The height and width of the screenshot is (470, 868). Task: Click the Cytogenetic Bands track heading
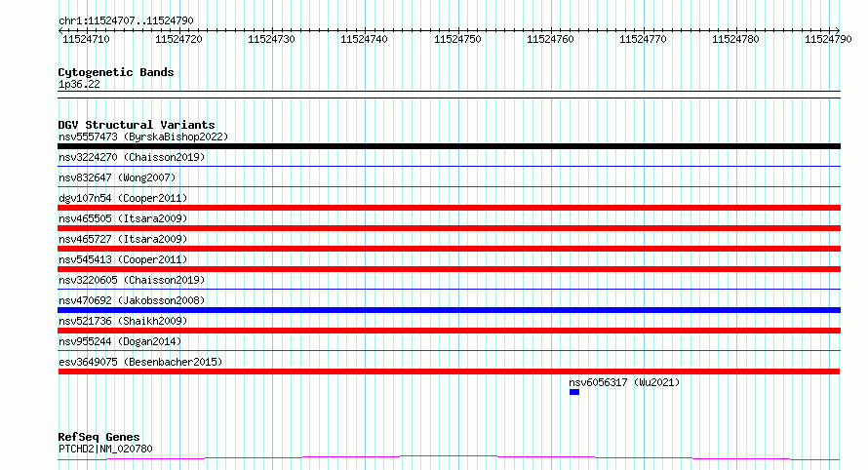pyautogui.click(x=116, y=72)
